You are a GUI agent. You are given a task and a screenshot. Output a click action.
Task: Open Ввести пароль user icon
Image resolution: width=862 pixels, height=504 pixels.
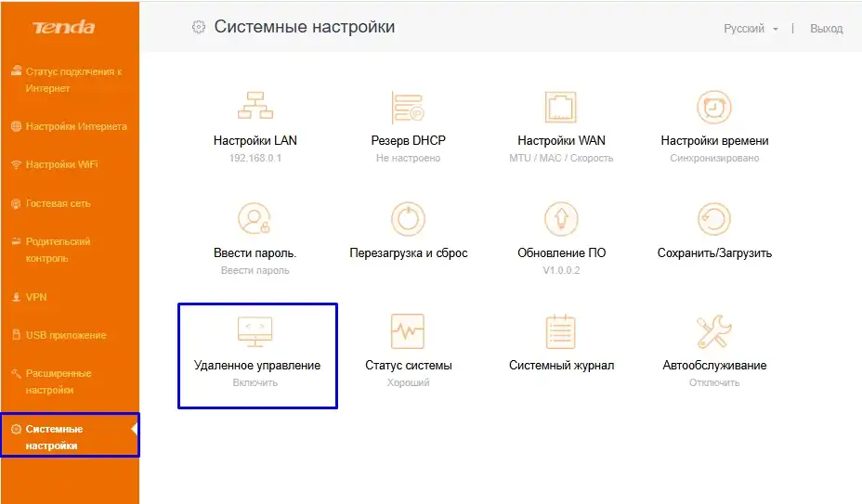255,219
